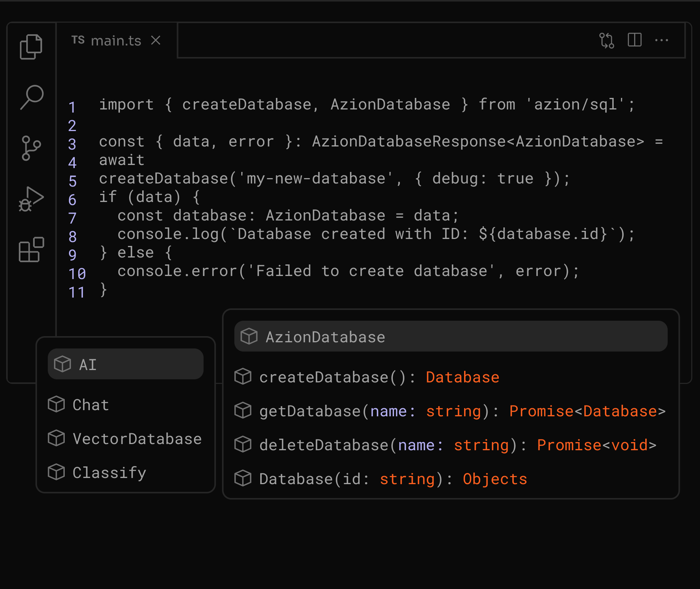
Task: Click the cube icon beside Database(id: string)
Action: click(x=243, y=478)
